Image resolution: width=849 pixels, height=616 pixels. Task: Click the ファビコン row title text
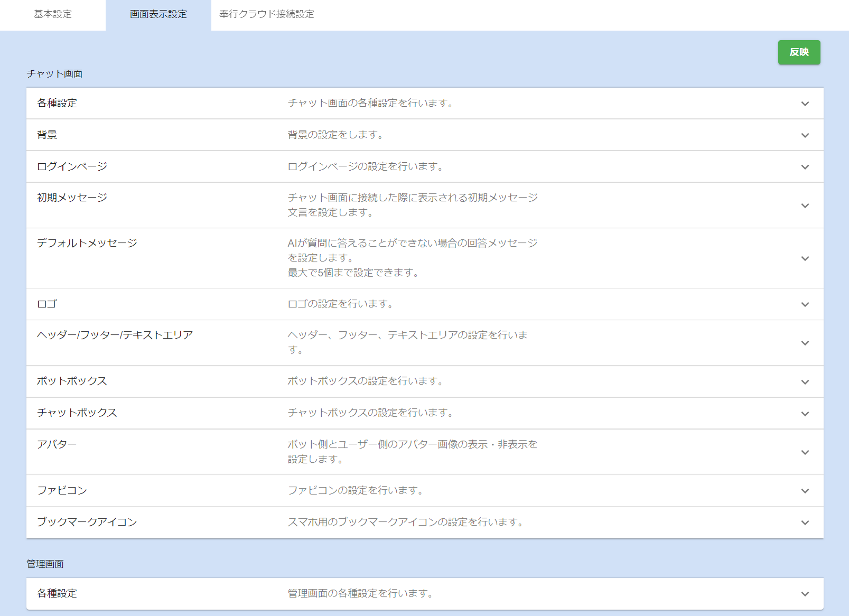(x=62, y=490)
